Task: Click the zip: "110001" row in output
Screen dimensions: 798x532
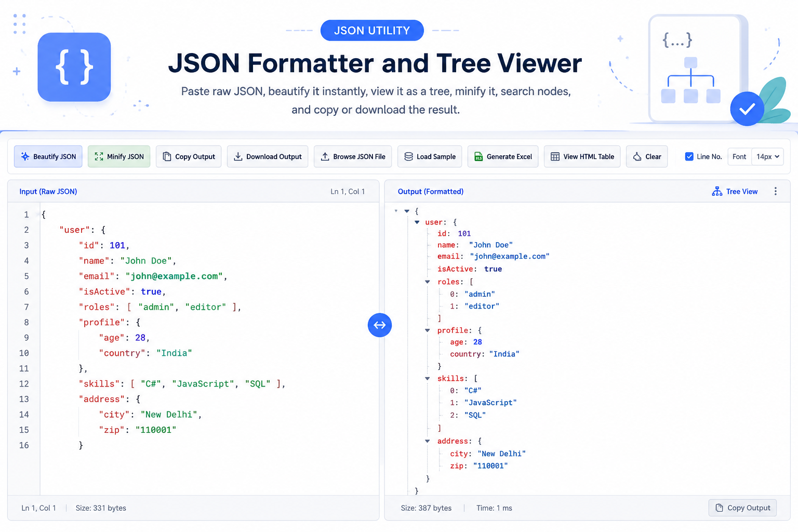Action: 479,466
